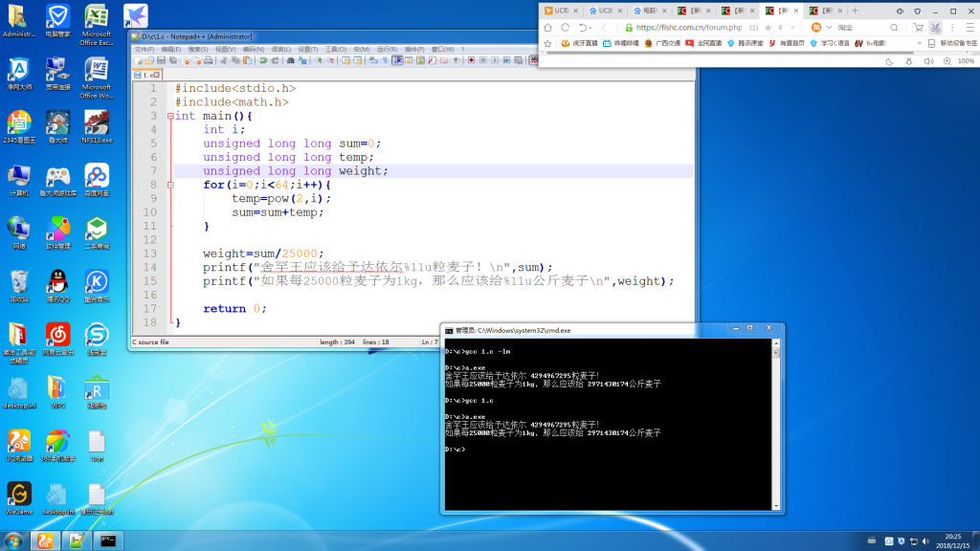Image resolution: width=980 pixels, height=551 pixels.
Task: Open the 文件(F) menu in Notepad++
Action: [145, 50]
